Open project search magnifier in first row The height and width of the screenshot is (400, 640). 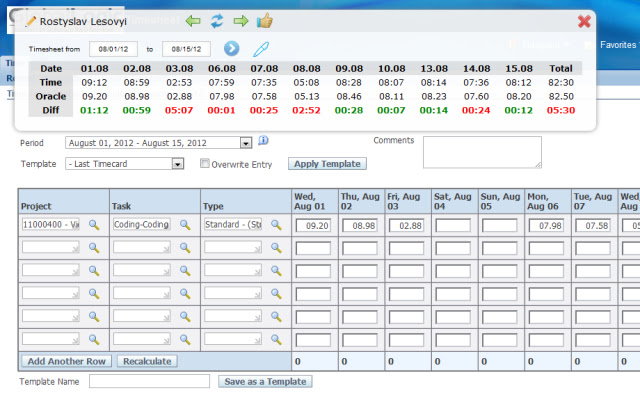coord(94,226)
